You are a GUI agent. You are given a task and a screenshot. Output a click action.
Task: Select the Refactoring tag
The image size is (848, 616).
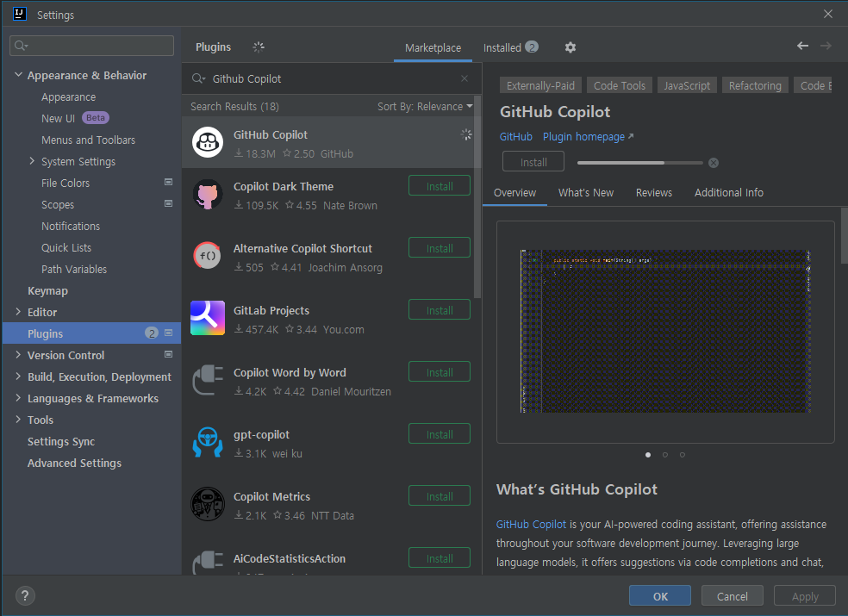755,85
